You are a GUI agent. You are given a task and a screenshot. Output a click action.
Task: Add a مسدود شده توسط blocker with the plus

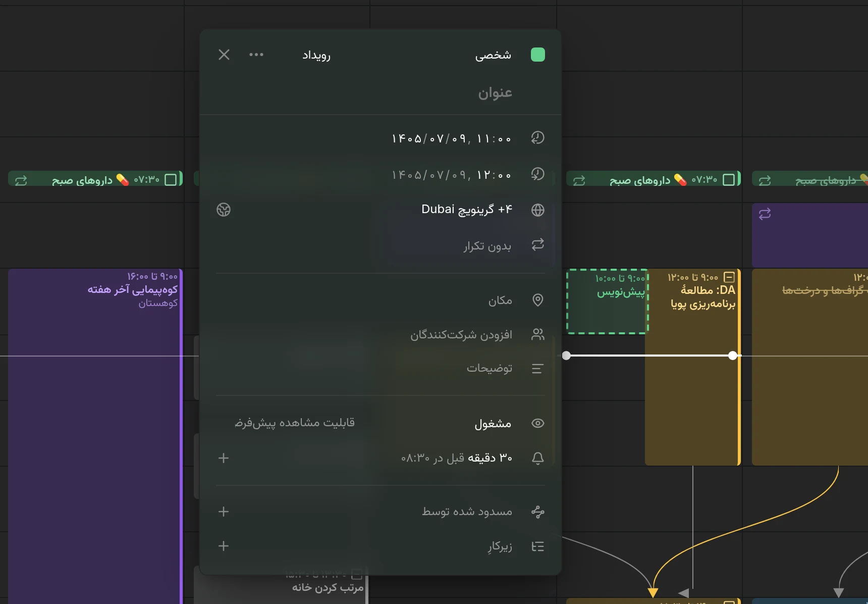[x=224, y=512]
